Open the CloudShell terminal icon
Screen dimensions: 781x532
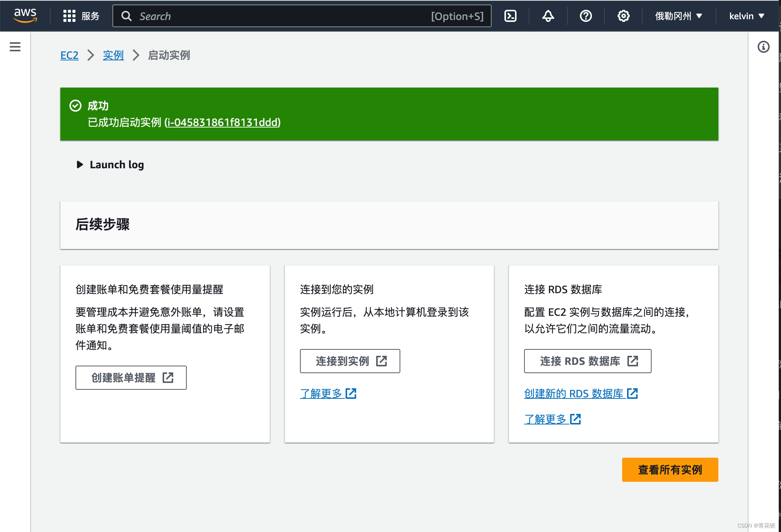(x=510, y=16)
